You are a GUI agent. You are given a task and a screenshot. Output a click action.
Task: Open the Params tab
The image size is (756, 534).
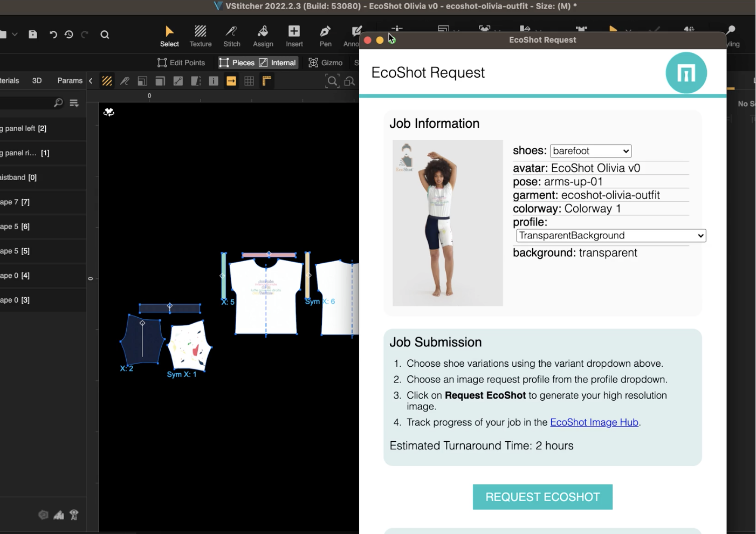click(x=70, y=80)
